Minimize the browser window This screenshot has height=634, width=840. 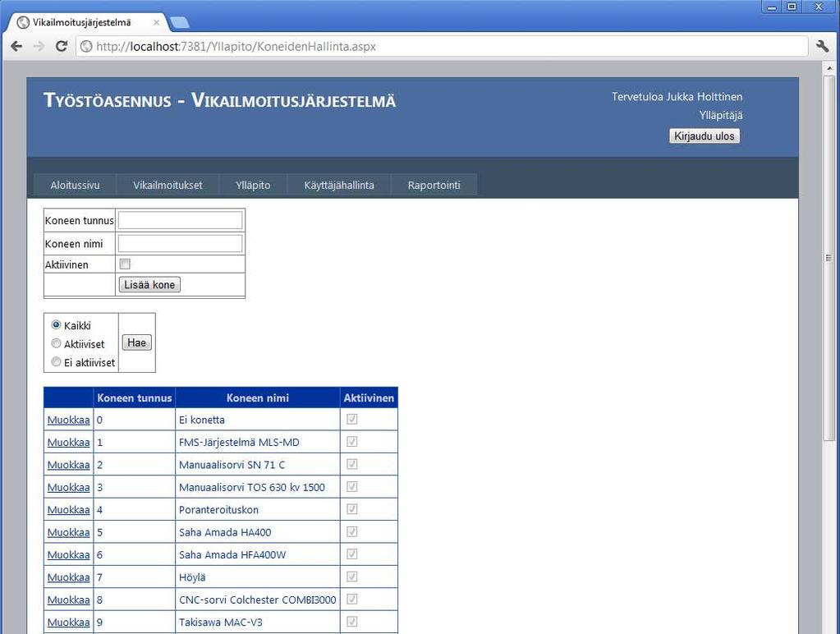coord(771,7)
